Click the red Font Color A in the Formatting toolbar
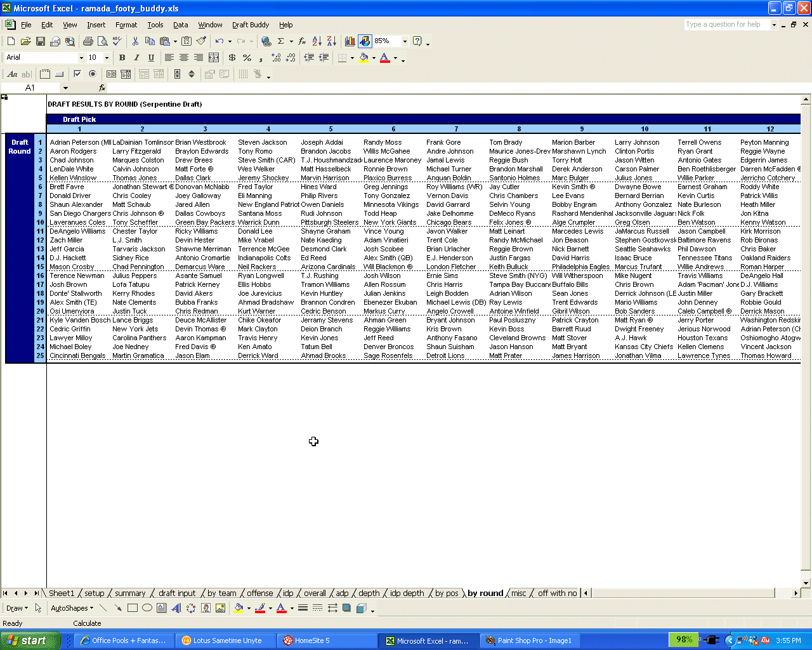This screenshot has width=812, height=650. click(x=385, y=58)
